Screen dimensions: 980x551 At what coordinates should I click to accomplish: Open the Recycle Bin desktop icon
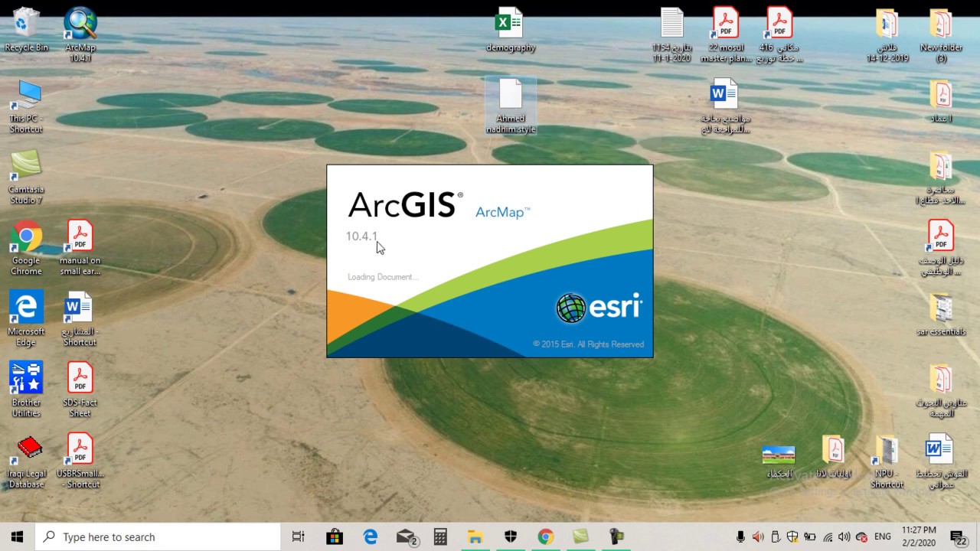pos(26,31)
